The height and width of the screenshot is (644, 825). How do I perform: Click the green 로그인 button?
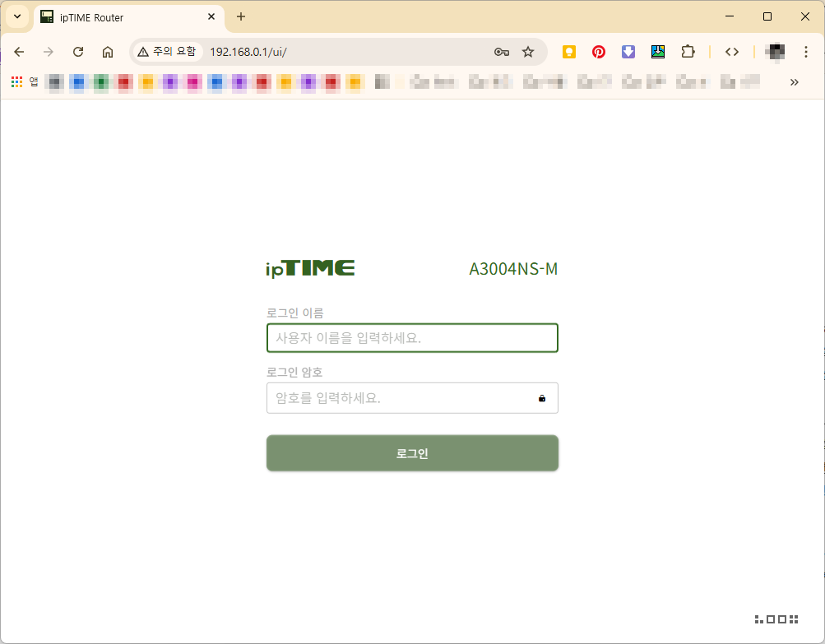[x=412, y=453]
